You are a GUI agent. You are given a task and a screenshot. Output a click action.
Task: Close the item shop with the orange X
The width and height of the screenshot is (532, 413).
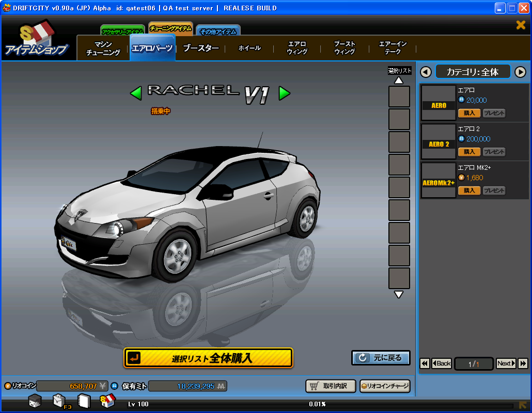point(521,25)
